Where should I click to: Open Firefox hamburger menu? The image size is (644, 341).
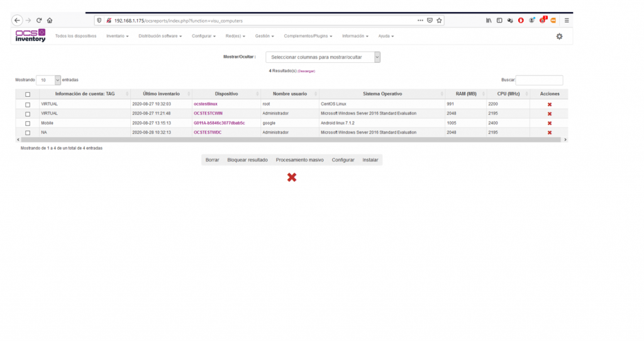(x=567, y=21)
